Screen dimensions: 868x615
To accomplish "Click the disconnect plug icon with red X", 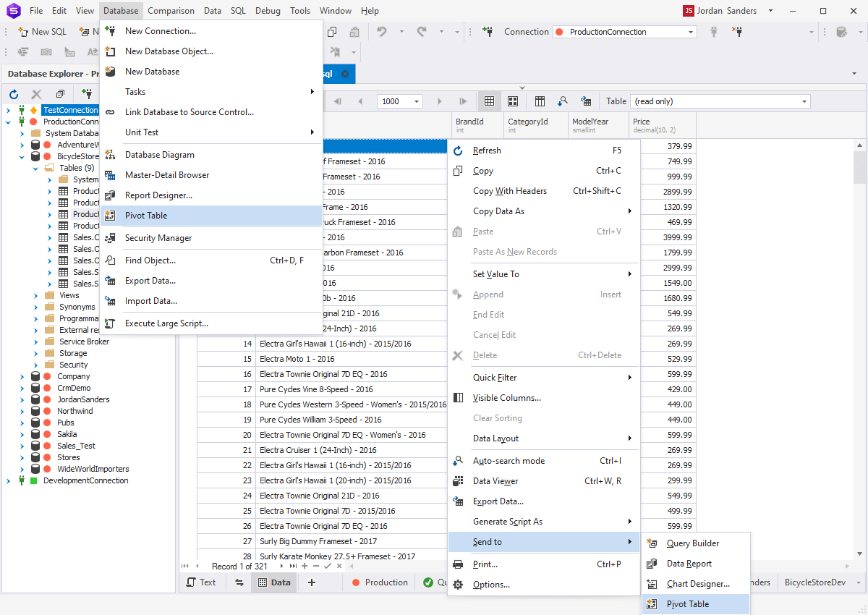I will click(x=737, y=32).
